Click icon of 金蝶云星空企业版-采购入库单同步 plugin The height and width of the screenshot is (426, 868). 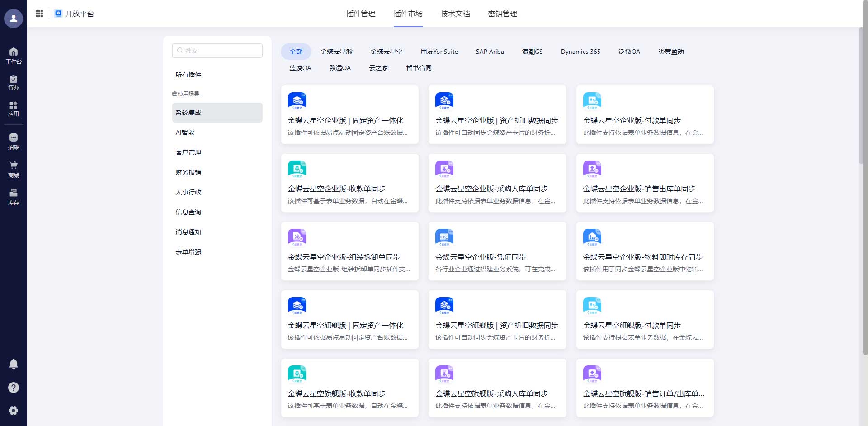[x=444, y=169]
